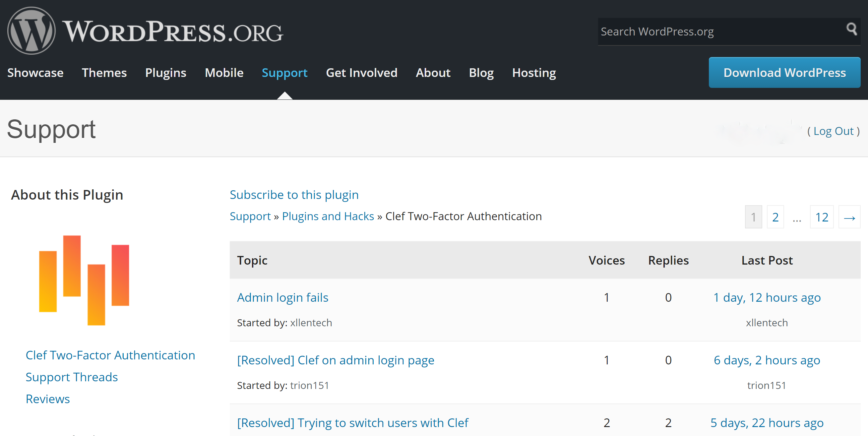Go to next page arrow

(x=849, y=217)
